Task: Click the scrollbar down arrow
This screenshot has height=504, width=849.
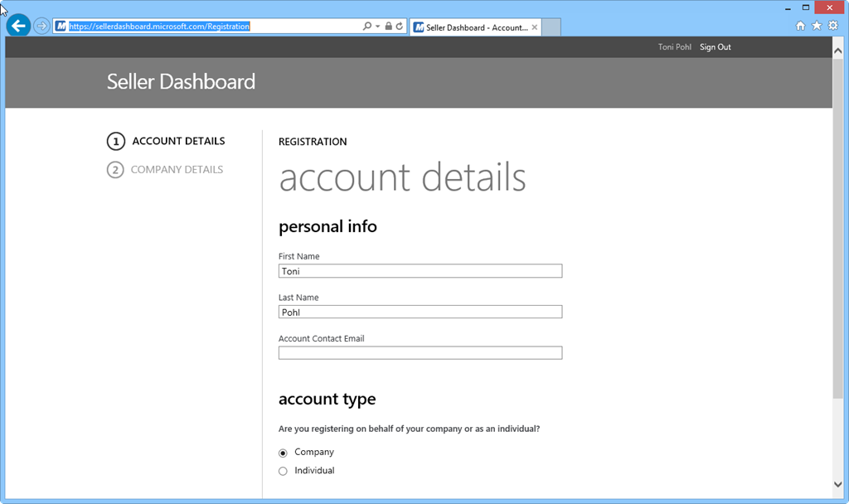Action: tap(838, 484)
